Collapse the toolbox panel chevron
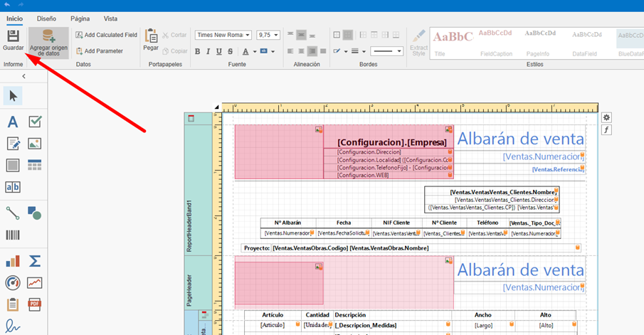Image resolution: width=644 pixels, height=335 pixels. pos(23,76)
